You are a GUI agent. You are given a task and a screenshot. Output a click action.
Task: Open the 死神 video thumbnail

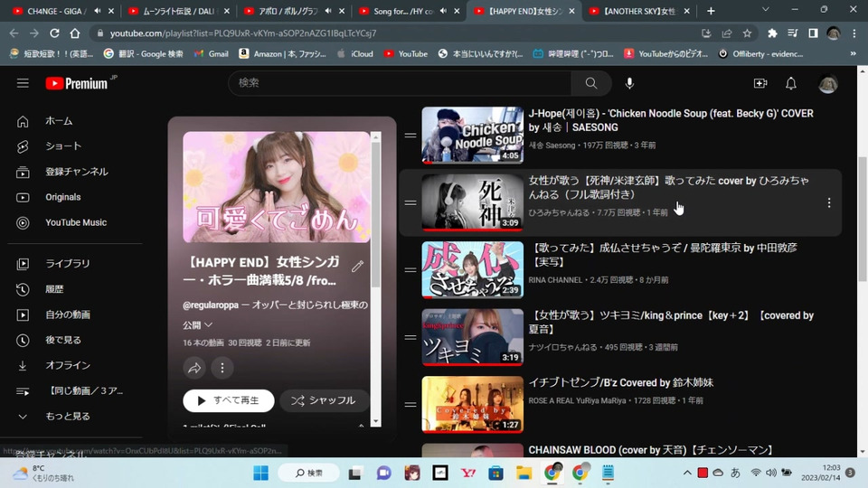(472, 202)
